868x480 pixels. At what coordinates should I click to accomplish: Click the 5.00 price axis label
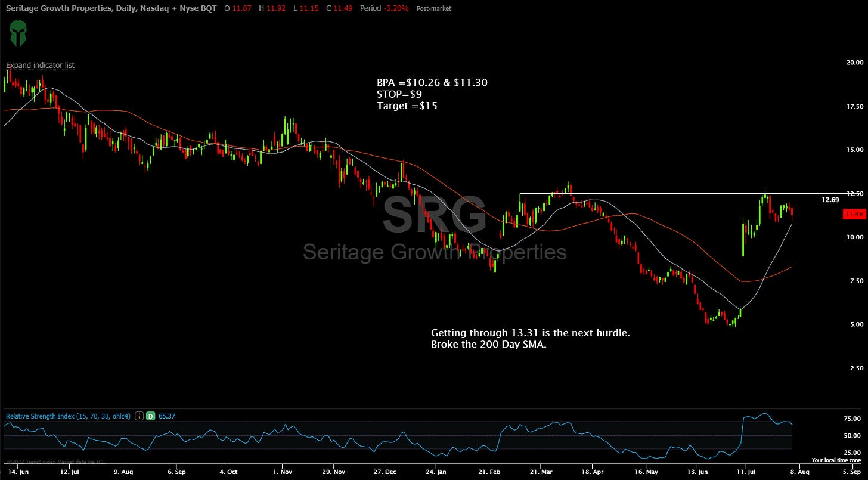click(x=855, y=324)
